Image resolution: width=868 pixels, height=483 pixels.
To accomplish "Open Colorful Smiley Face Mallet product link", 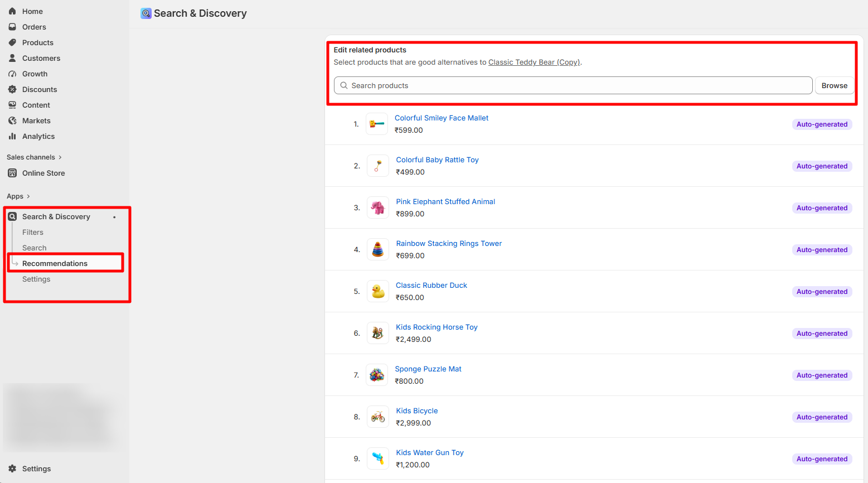I will [442, 118].
